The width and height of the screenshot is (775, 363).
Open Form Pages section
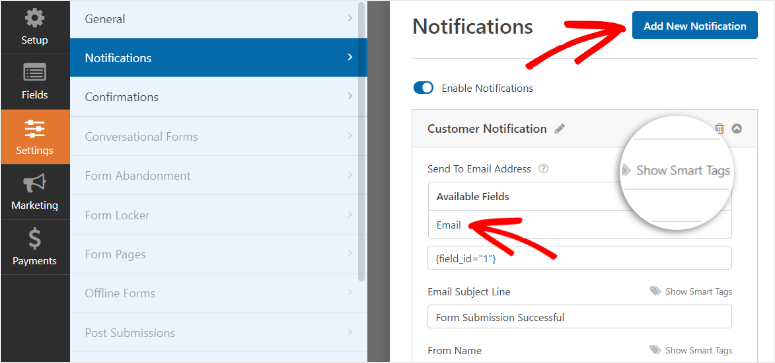point(218,254)
